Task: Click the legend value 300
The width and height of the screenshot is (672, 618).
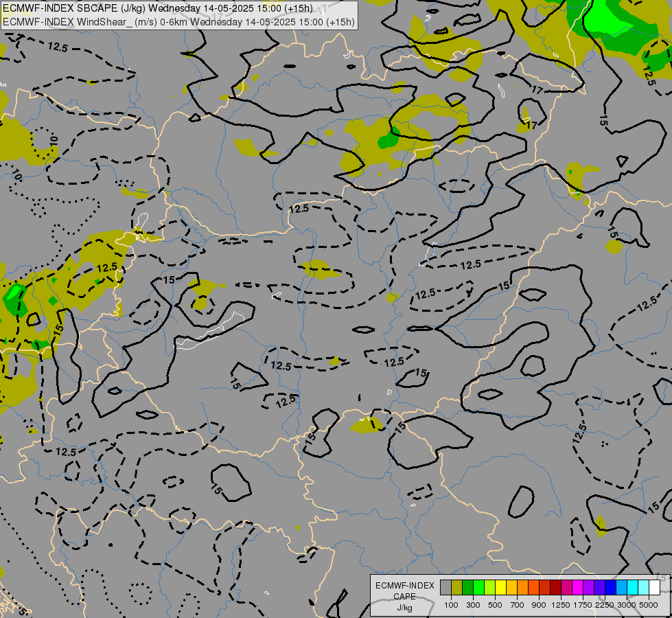Action: point(473,605)
